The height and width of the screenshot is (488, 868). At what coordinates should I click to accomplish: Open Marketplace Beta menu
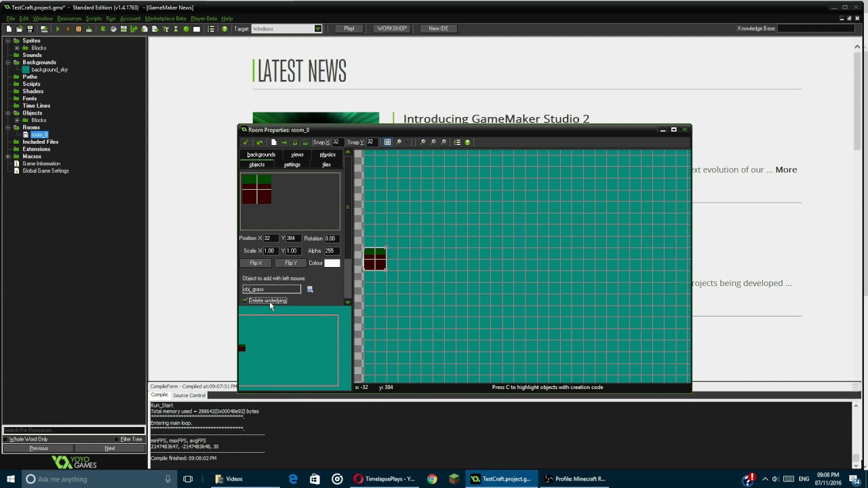[x=165, y=18]
